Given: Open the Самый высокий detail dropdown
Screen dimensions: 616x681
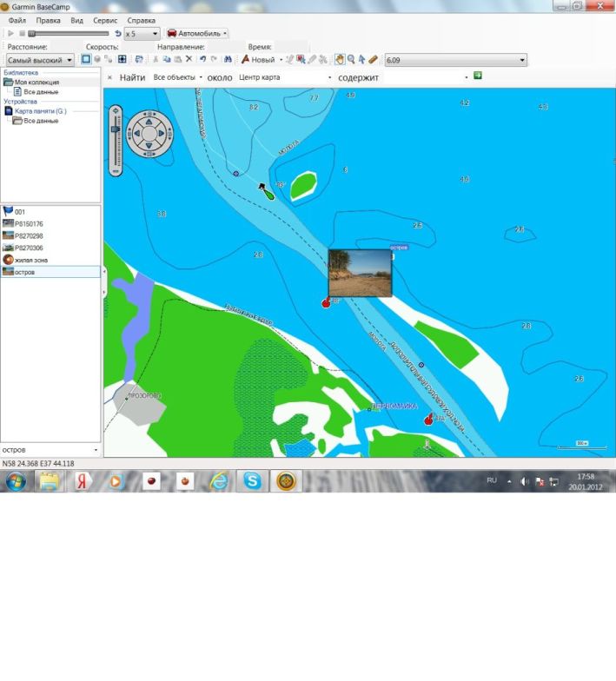Looking at the screenshot, I should pos(40,60).
